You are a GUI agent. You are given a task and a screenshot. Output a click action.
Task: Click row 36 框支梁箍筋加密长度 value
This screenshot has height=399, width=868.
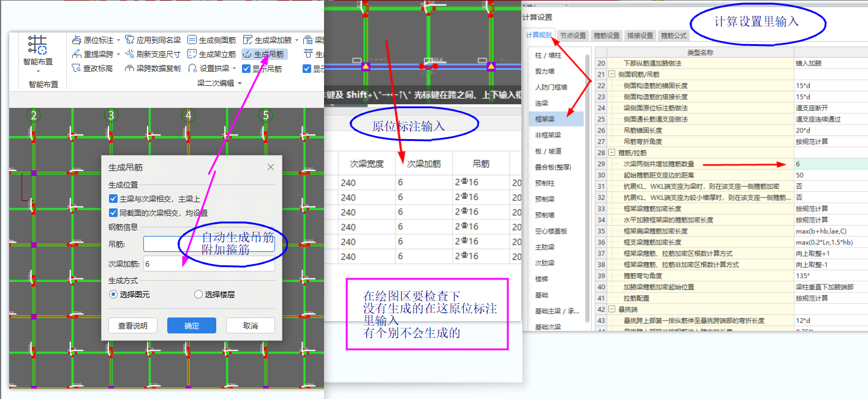tap(831, 242)
